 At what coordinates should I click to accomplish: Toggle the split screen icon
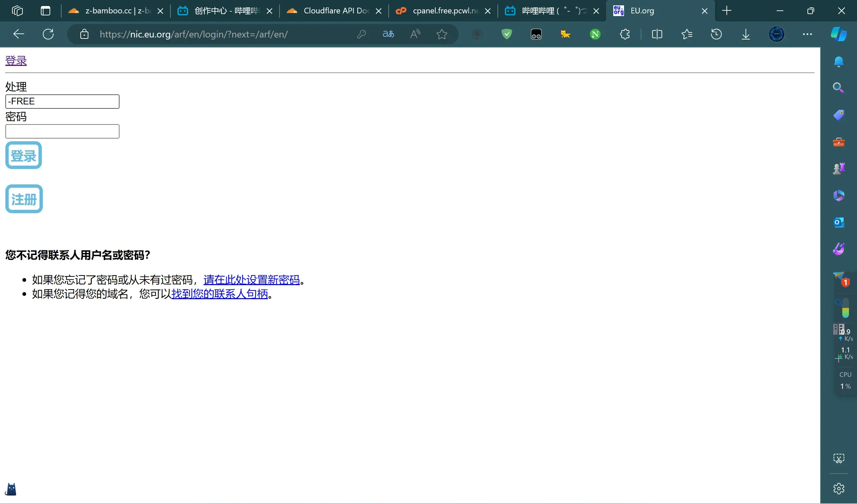tap(657, 34)
